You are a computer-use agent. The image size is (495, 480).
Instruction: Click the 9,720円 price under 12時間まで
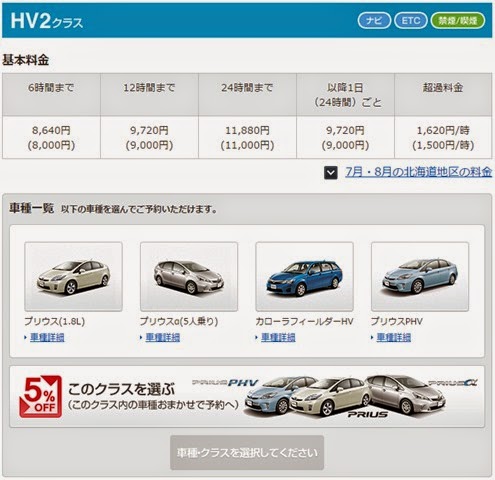pyautogui.click(x=149, y=137)
